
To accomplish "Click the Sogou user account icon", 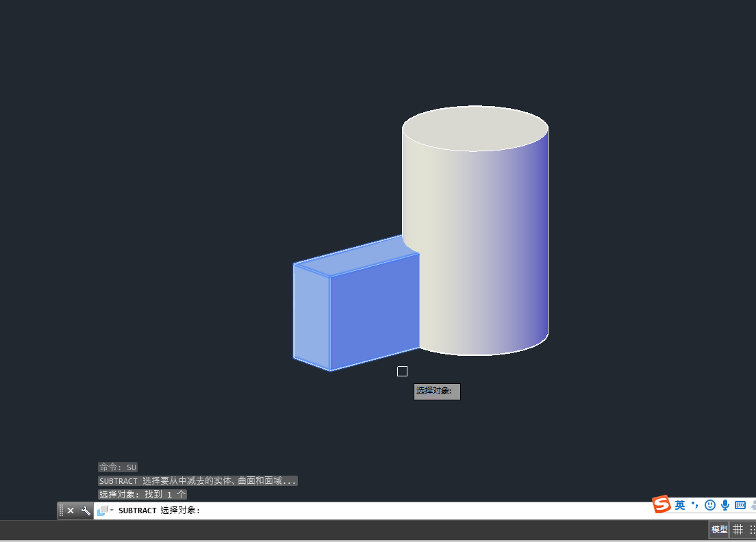I will 753,505.
